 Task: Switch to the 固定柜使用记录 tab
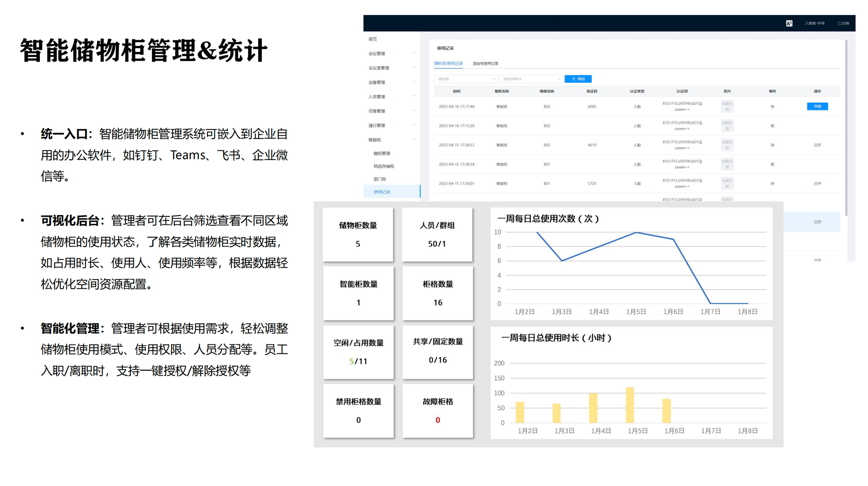tap(486, 63)
